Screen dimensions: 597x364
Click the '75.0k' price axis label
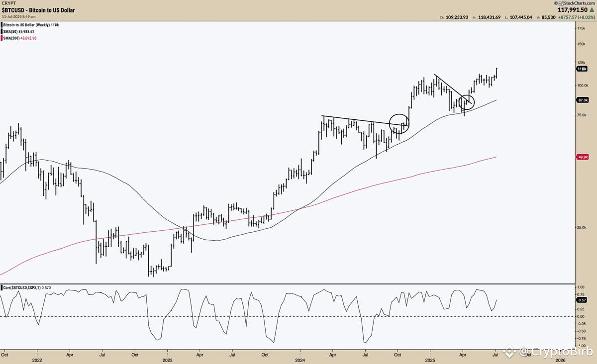coord(582,115)
